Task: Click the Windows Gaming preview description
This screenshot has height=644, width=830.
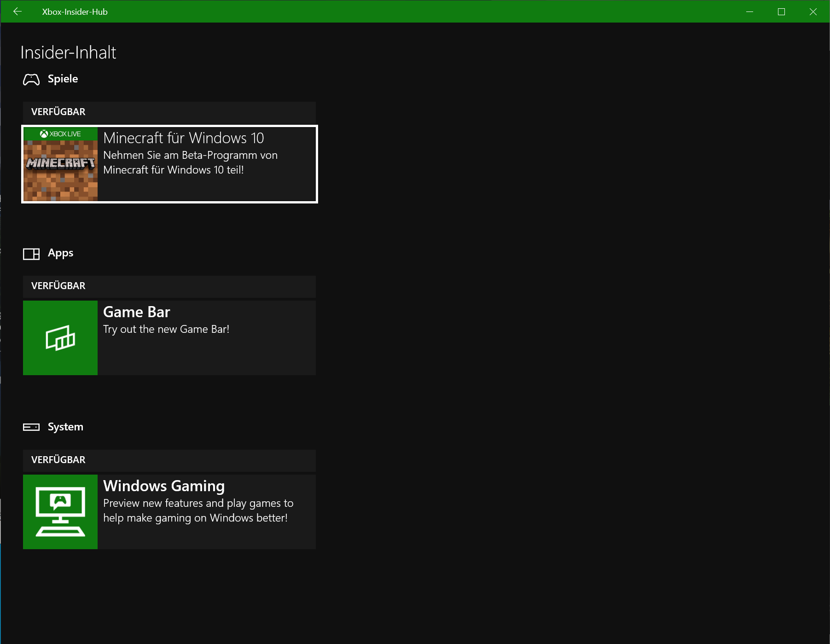Action: (198, 511)
